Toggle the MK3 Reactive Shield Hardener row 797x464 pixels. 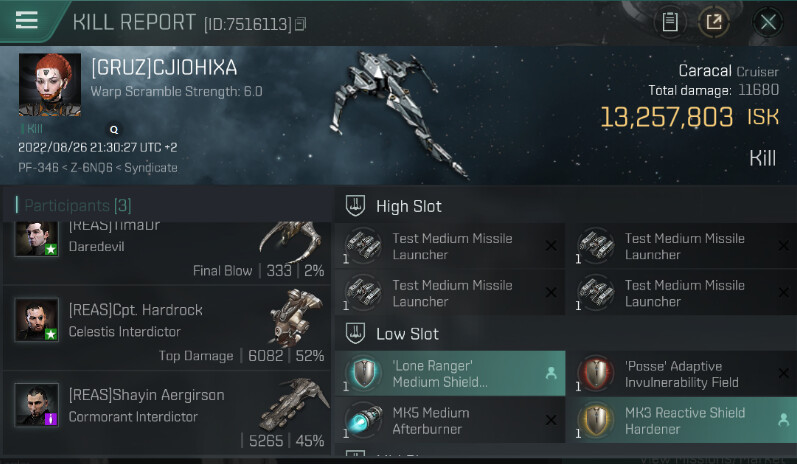pos(683,420)
